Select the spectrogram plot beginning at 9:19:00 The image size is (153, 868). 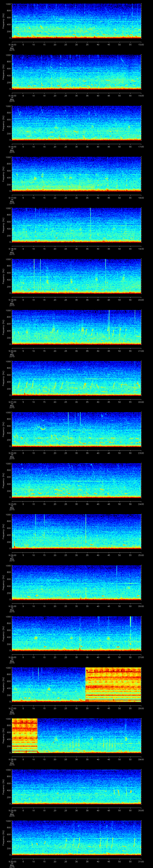(77, 276)
